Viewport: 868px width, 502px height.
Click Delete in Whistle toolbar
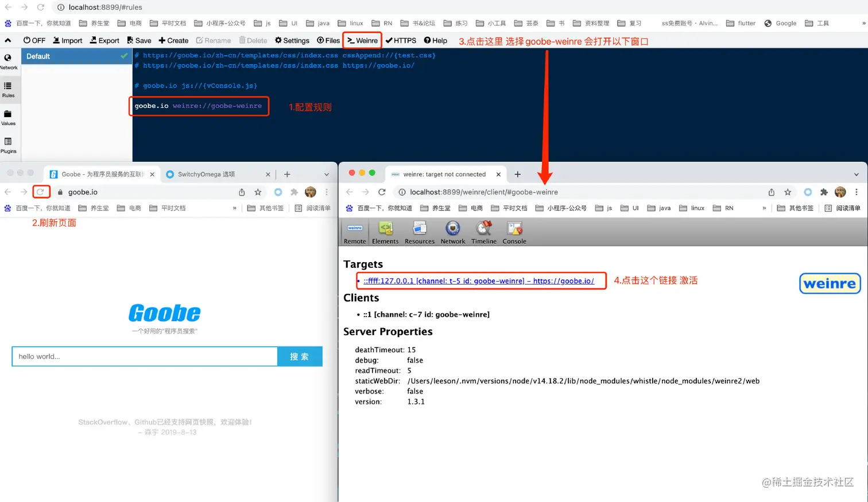point(253,41)
